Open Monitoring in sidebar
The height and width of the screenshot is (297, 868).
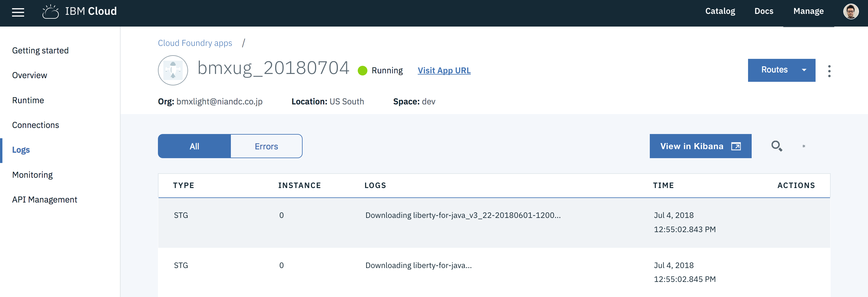click(x=32, y=175)
